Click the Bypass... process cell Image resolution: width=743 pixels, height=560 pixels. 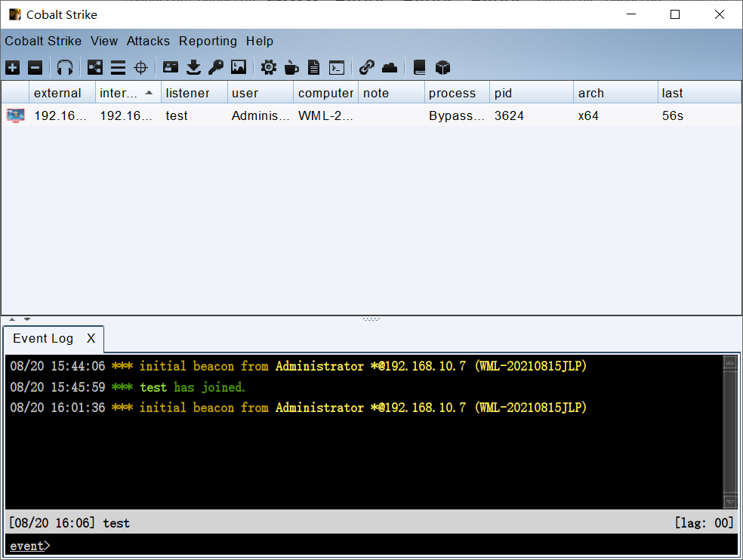(x=457, y=115)
